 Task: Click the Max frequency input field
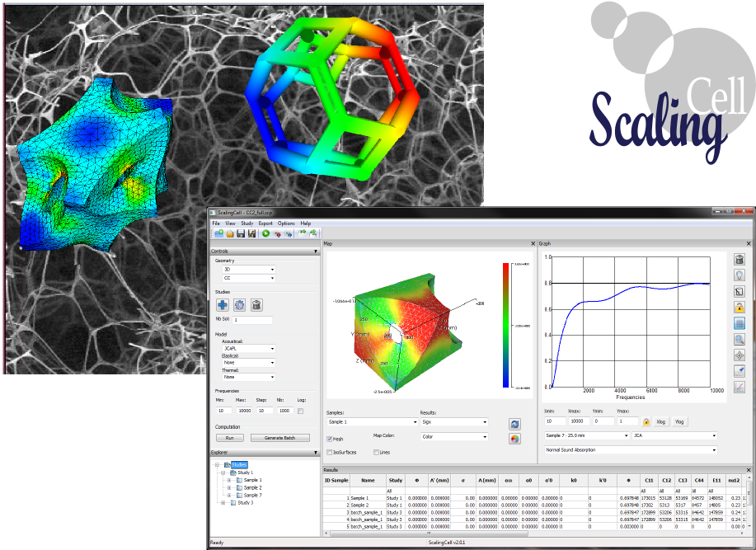point(244,411)
